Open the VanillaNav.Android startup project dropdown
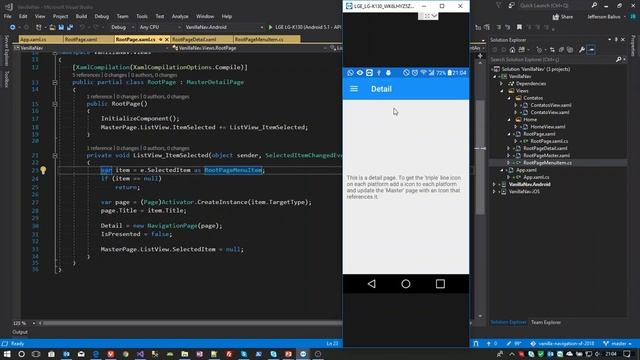This screenshot has height=360, width=640. (x=224, y=27)
